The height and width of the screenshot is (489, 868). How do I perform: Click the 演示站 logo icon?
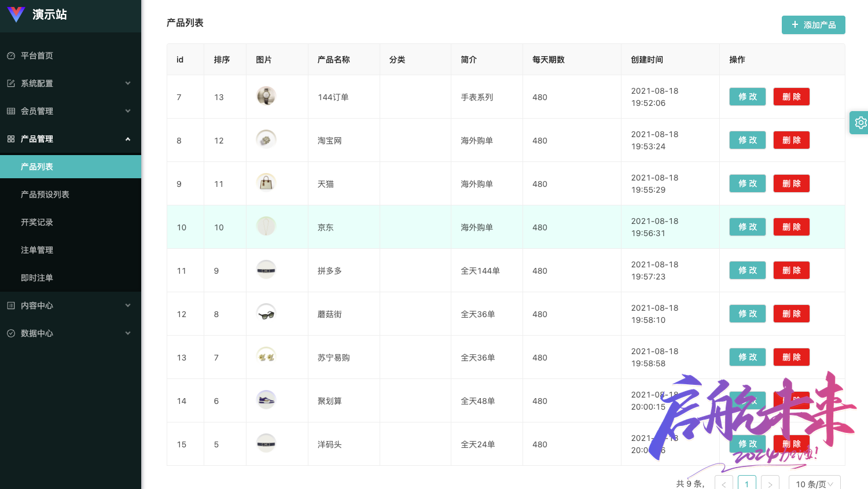point(16,14)
